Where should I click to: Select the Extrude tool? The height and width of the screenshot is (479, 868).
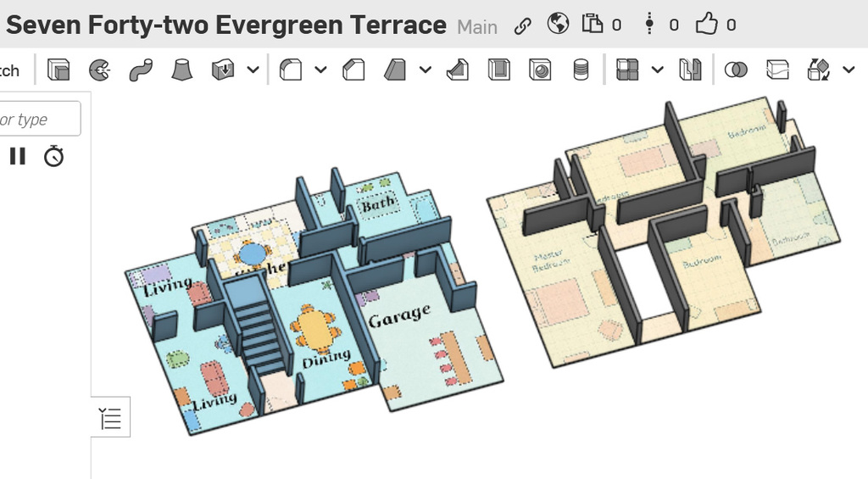coord(58,70)
